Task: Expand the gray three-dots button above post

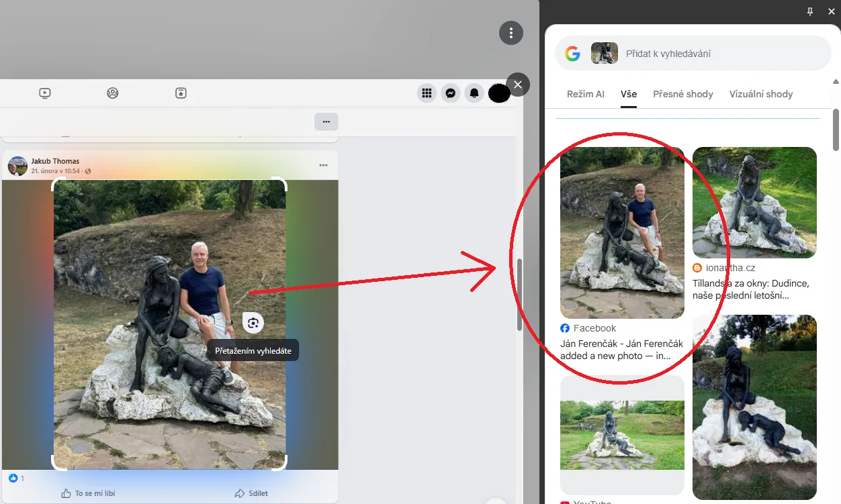Action: point(326,121)
